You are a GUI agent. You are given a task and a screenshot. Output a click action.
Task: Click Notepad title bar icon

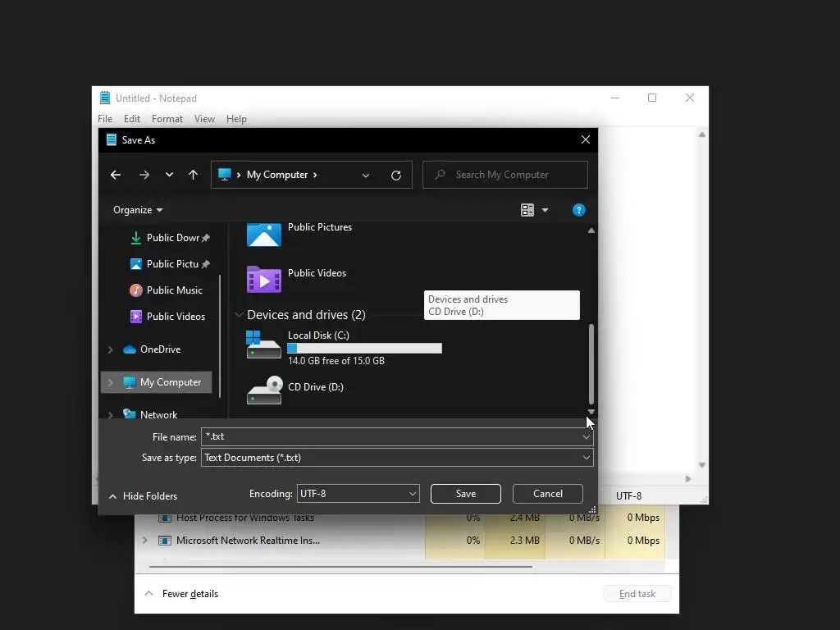(x=105, y=98)
